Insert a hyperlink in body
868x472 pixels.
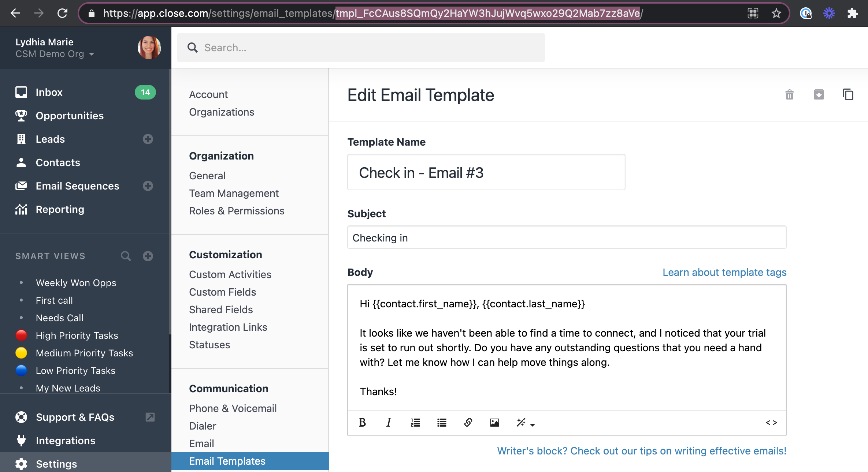pyautogui.click(x=468, y=423)
